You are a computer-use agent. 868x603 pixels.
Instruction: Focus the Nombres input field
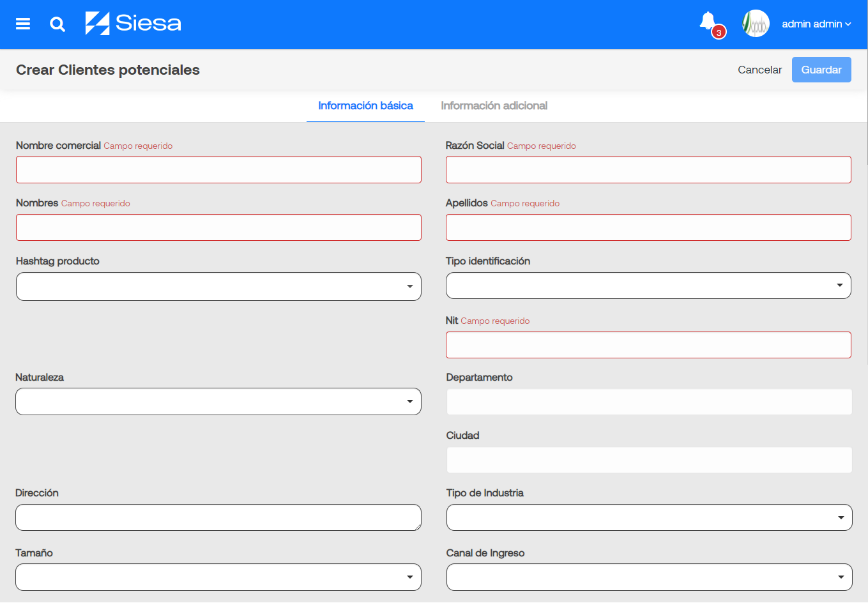218,227
